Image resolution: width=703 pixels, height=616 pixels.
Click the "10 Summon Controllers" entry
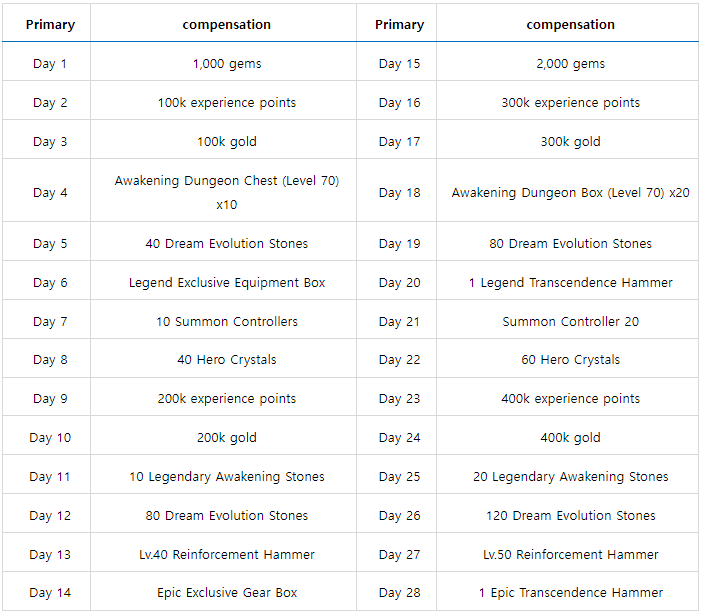click(x=227, y=322)
